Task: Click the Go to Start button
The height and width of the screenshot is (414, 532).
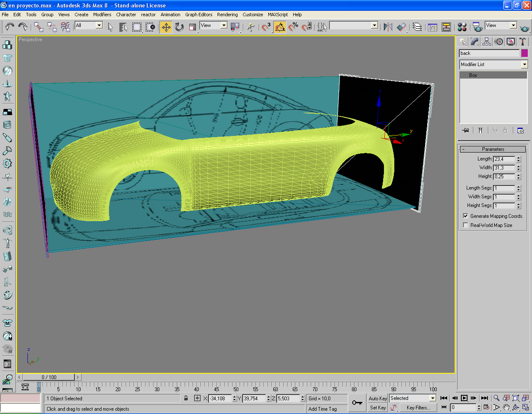Action: click(444, 398)
